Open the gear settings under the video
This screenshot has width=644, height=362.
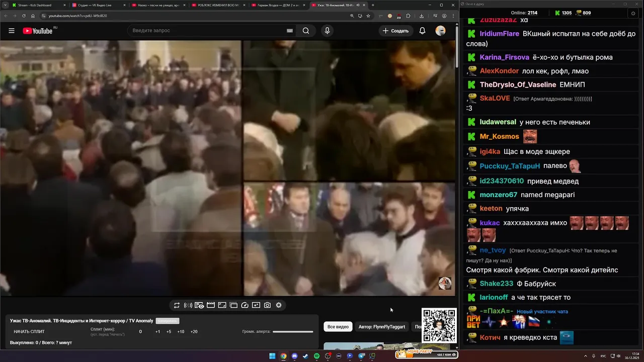click(x=279, y=305)
